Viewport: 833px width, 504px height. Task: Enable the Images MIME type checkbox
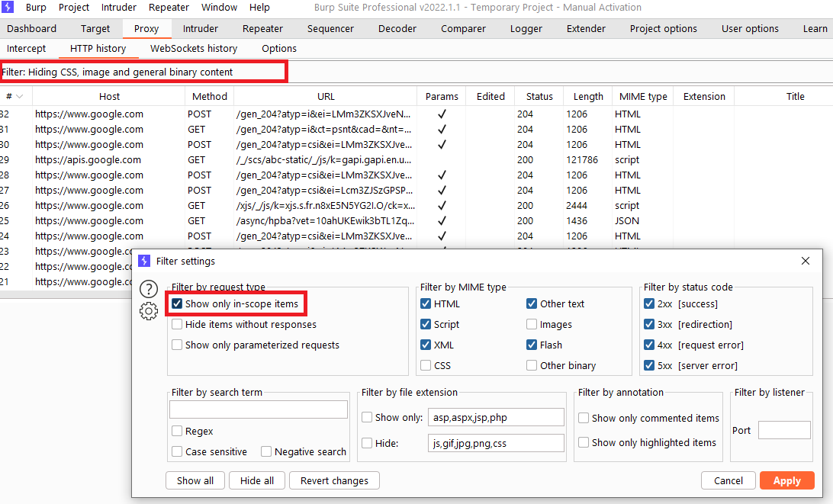point(532,324)
